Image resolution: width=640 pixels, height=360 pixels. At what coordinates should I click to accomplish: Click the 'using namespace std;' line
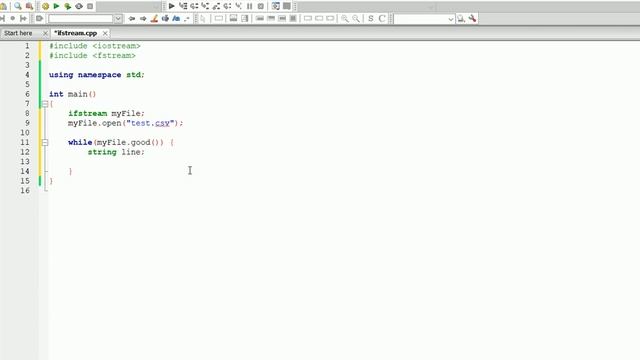pyautogui.click(x=97, y=75)
